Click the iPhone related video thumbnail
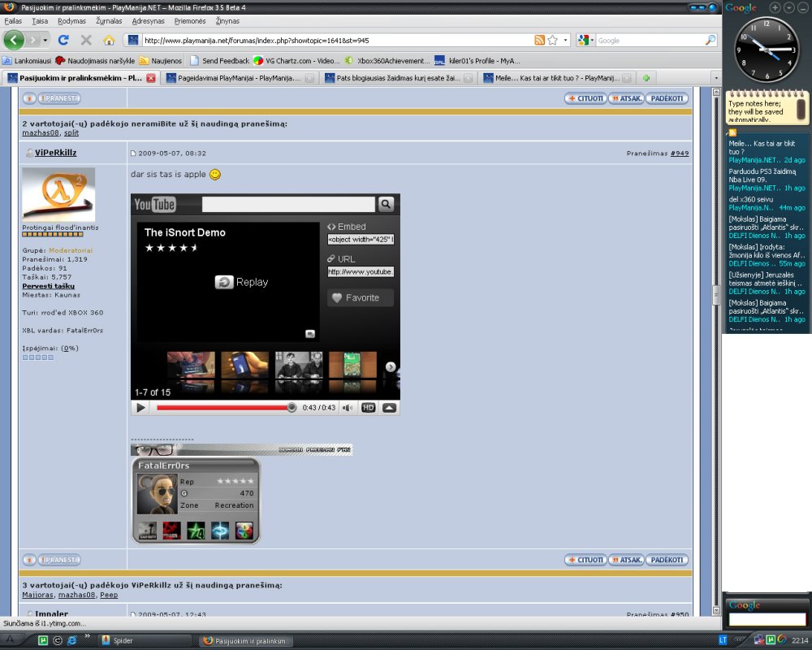812x650 pixels. point(245,365)
